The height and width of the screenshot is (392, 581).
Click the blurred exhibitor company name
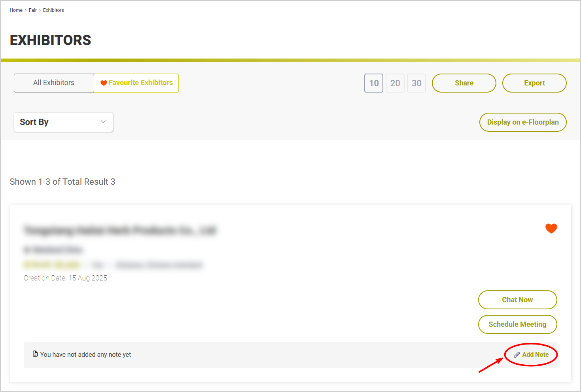tap(120, 230)
